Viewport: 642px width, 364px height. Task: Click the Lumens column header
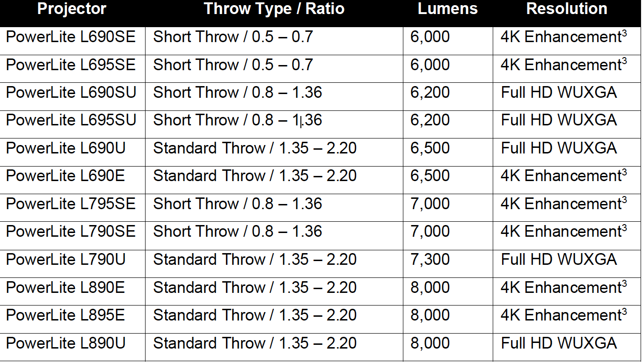click(448, 9)
